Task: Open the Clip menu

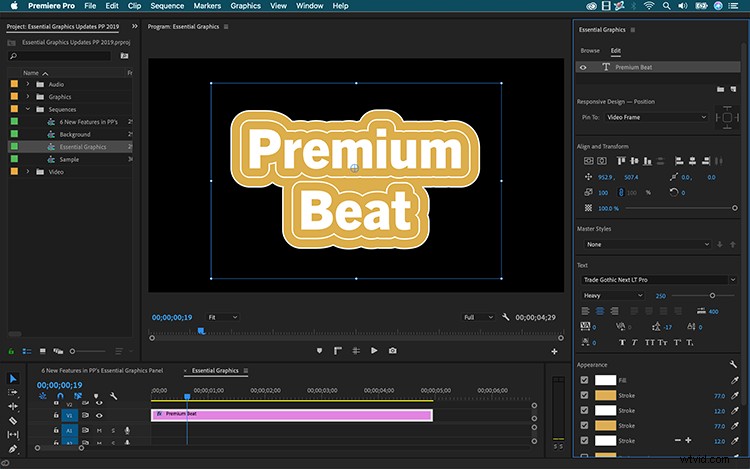Action: [134, 6]
